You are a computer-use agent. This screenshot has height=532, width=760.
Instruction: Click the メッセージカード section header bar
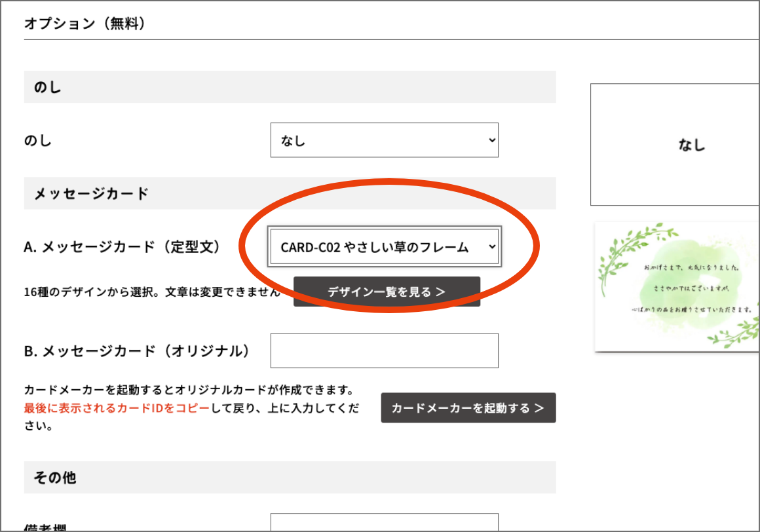290,193
